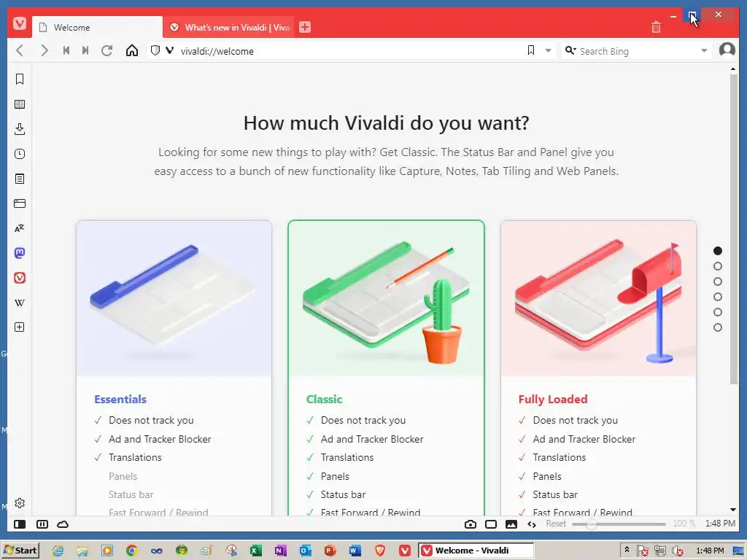Launch Excel from taskbar
Image resolution: width=747 pixels, height=560 pixels.
(x=256, y=551)
